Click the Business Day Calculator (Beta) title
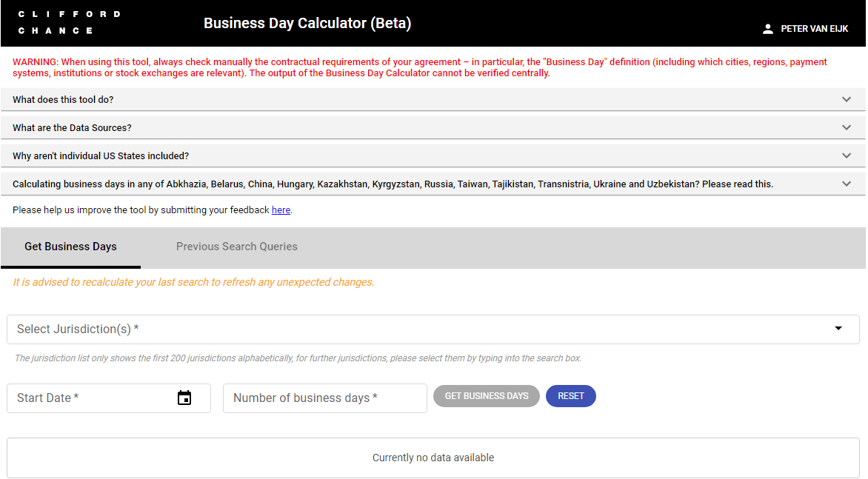 (x=307, y=23)
